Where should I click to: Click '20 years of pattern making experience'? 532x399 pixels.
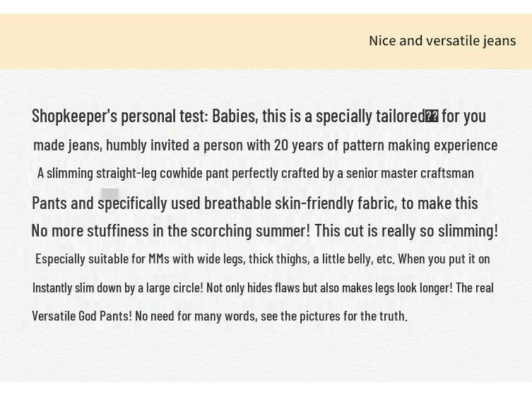tap(386, 145)
